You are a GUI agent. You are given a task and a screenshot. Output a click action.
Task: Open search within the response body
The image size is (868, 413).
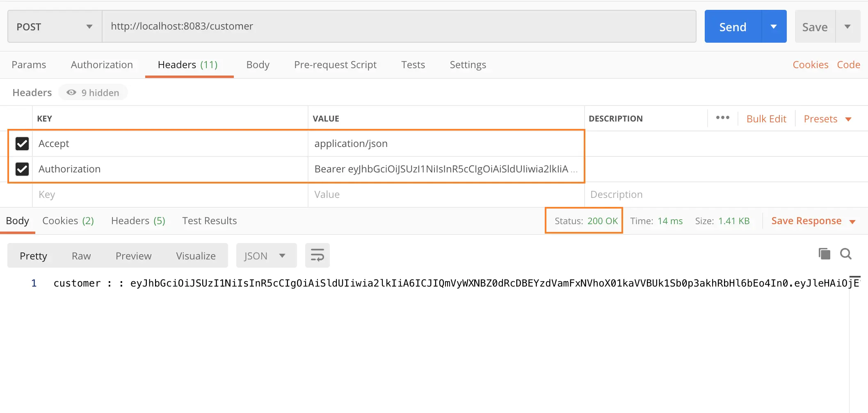click(x=846, y=254)
